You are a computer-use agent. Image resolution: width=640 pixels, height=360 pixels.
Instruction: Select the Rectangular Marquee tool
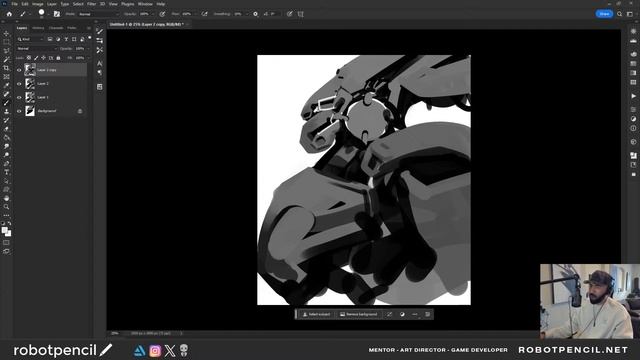pos(6,42)
